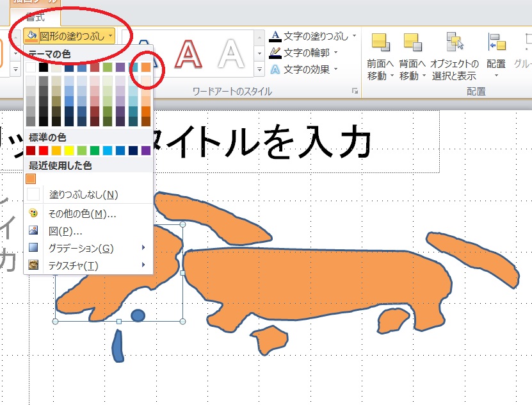This screenshot has height=405, width=532.
Task: Select the orange front paw shape
Action: 270,339
